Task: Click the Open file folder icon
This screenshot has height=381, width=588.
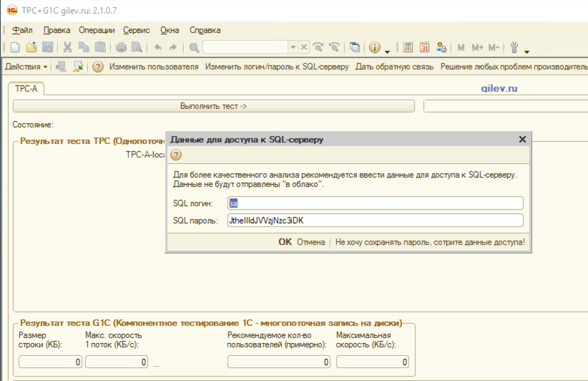Action: pyautogui.click(x=31, y=47)
